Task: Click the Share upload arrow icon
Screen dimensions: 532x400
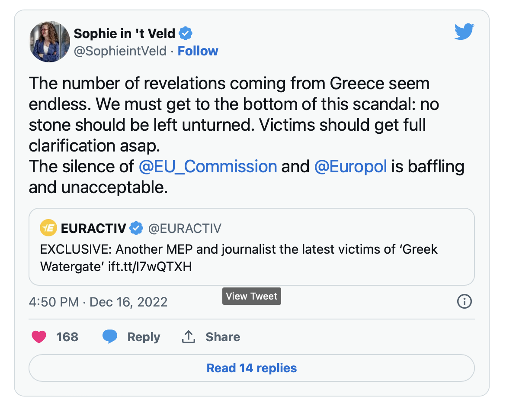Action: coord(188,337)
